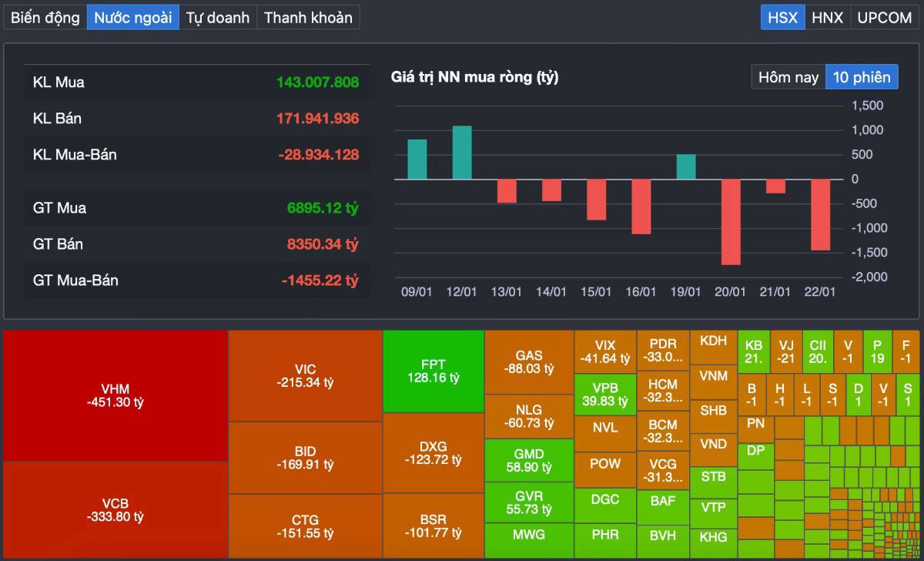Select the POW tile in treemap
The width and height of the screenshot is (924, 561).
coord(605,469)
